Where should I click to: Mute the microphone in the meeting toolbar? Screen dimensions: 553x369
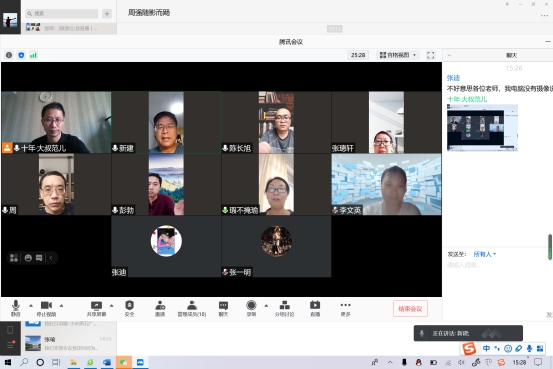click(16, 308)
